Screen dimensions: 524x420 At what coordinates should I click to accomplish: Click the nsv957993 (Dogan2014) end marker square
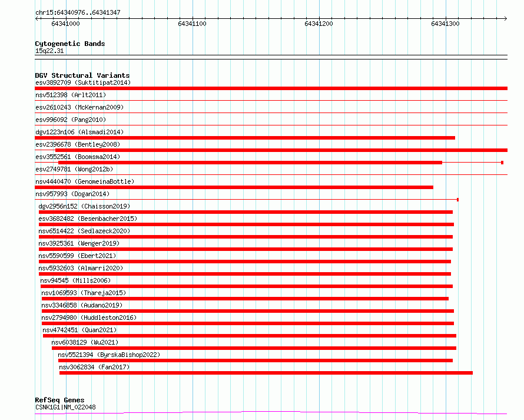[x=457, y=200]
